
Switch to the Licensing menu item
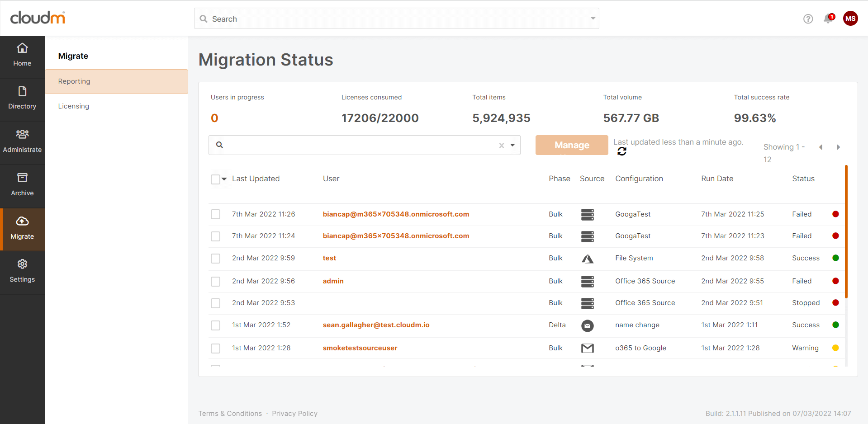click(74, 106)
